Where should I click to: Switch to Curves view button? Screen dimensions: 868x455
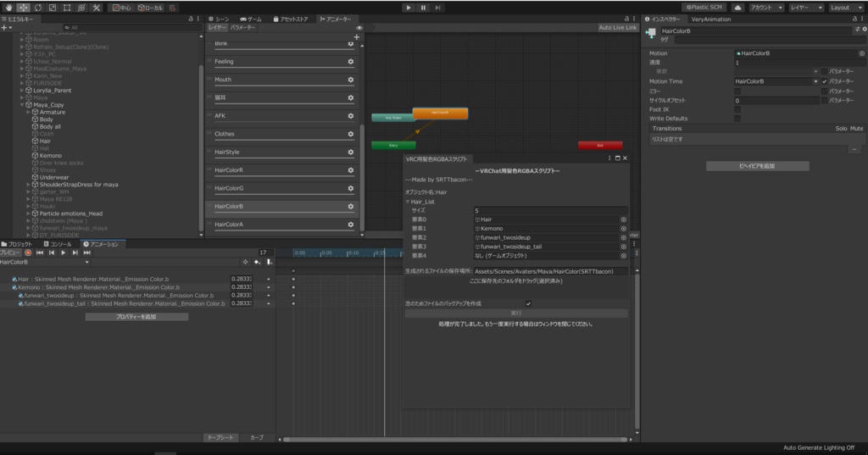[x=257, y=438]
